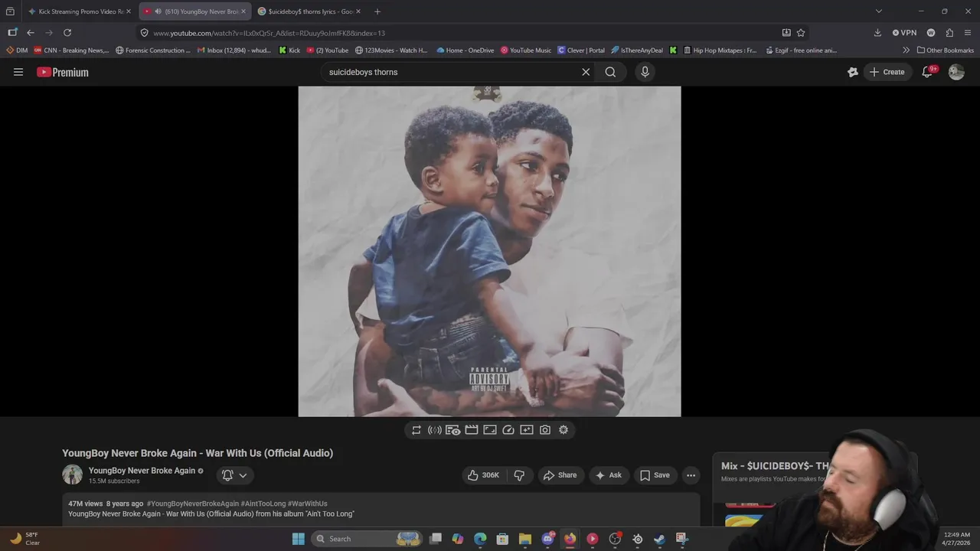Open the YouTube Music bookmark

click(526, 51)
